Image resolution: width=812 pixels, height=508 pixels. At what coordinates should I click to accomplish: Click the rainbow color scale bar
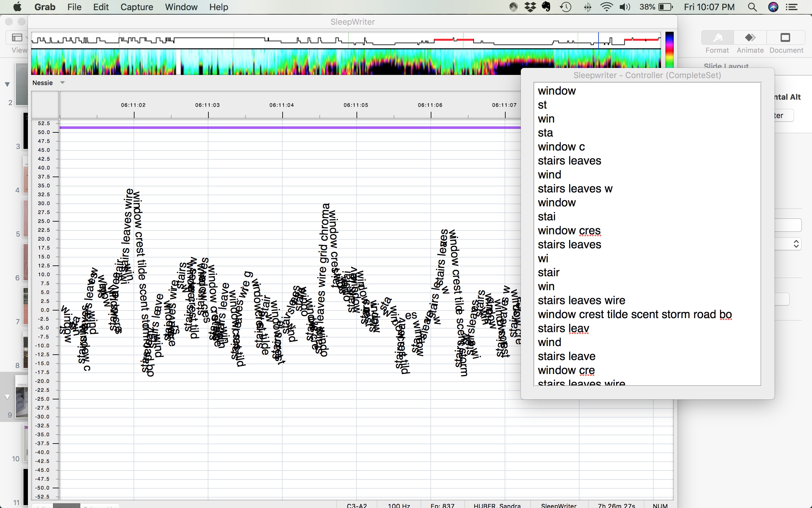[x=669, y=50]
